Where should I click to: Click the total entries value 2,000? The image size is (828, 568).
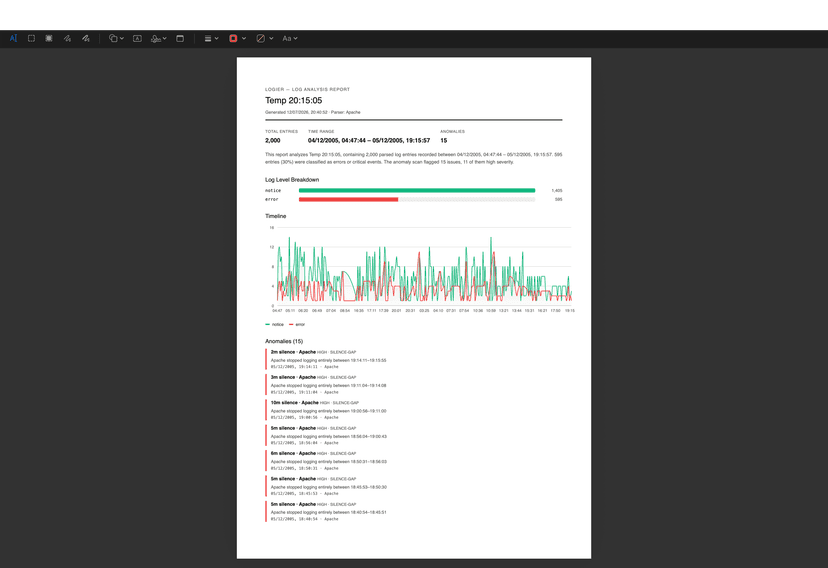[x=272, y=140]
